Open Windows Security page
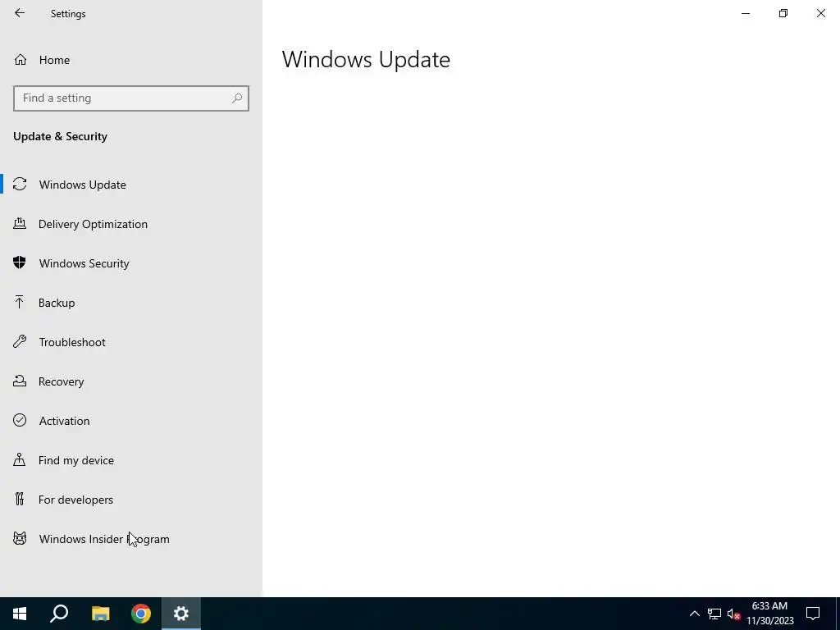The image size is (840, 630). click(x=84, y=263)
